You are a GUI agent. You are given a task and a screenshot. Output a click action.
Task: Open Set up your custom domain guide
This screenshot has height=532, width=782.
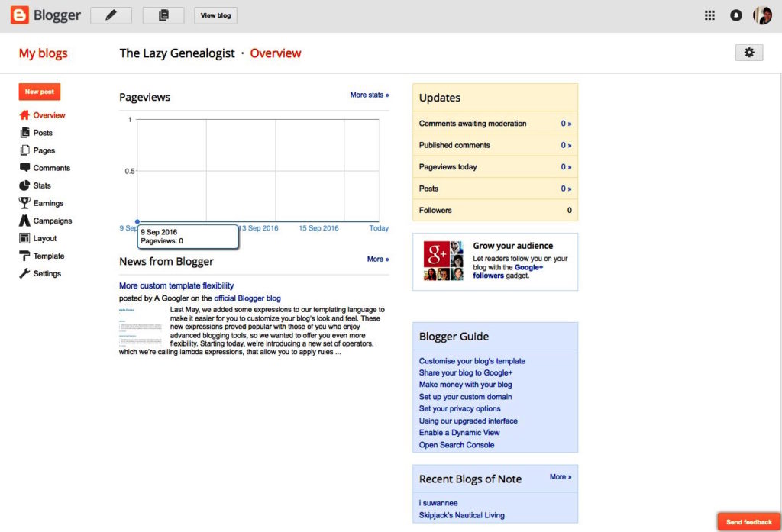click(x=465, y=397)
